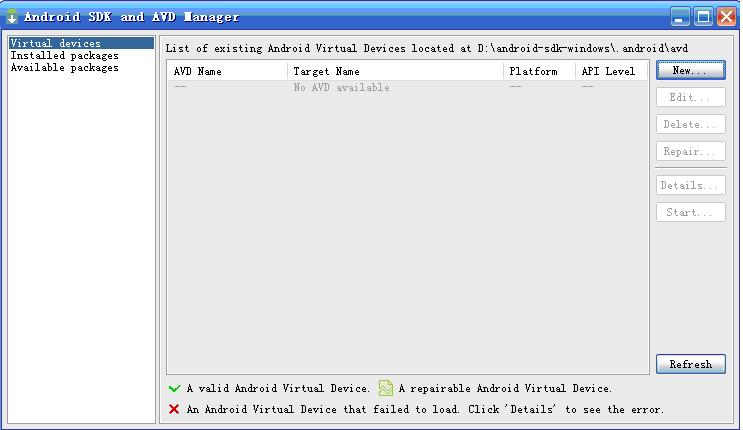Open Installed packages section
This screenshot has width=743, height=430.
coord(64,55)
